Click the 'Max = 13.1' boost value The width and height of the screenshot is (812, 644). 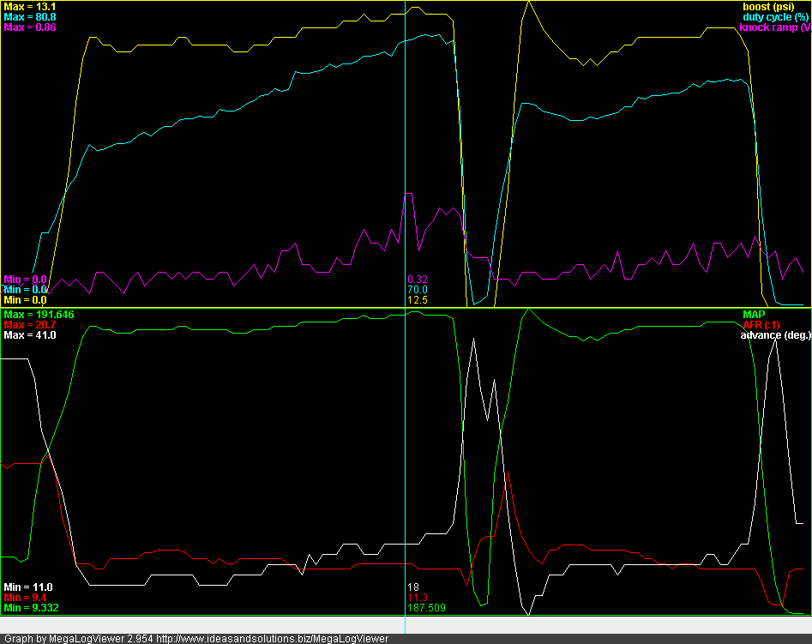click(29, 7)
